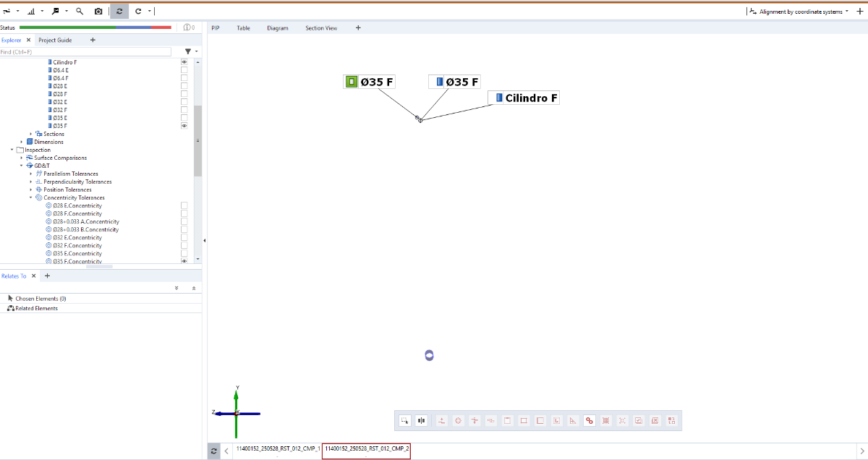The image size is (868, 460).
Task: Open the Project Guide tab
Action: coord(55,41)
